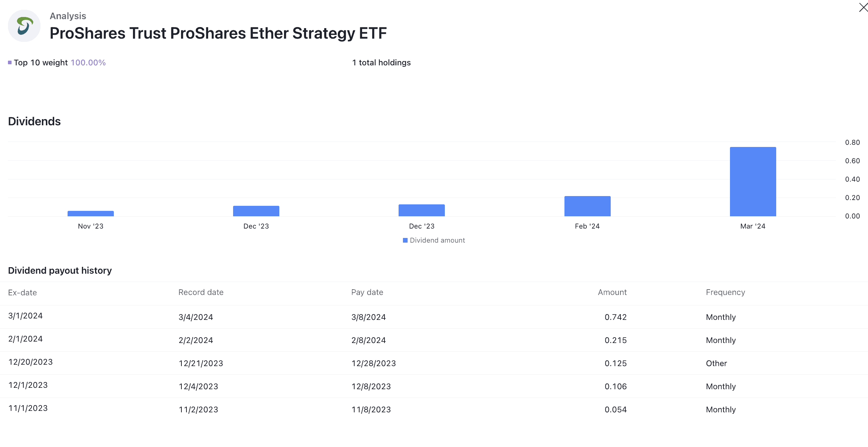The image size is (868, 447).
Task: Select the 3/1/2024 ex-date row
Action: click(25, 316)
